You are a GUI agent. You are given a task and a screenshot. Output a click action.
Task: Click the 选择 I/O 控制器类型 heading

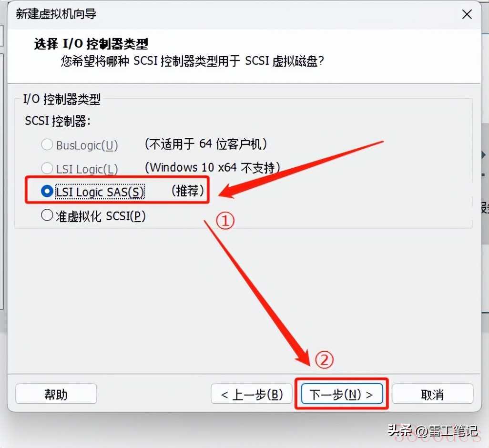coord(91,44)
